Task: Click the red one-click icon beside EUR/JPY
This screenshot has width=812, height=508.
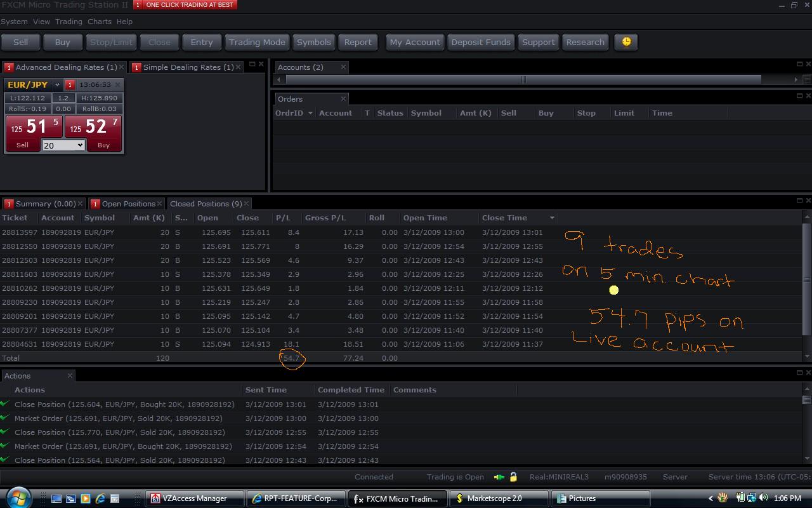Action: click(70, 84)
